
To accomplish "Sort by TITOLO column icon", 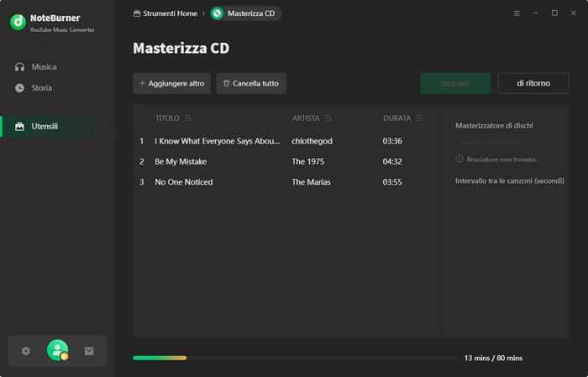I will click(187, 118).
